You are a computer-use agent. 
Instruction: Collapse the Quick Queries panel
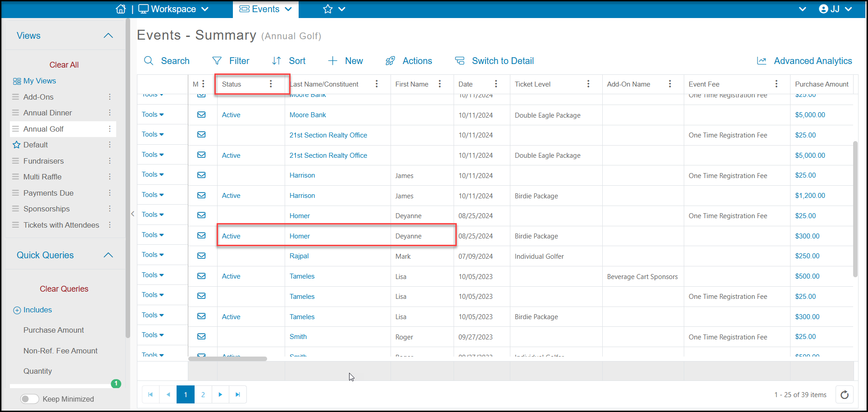pos(108,255)
